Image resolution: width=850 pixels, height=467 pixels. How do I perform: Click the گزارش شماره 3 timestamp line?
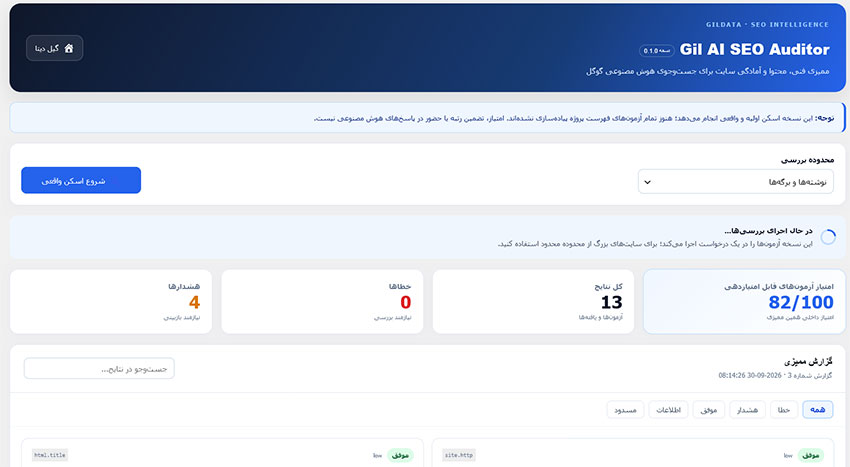click(775, 375)
